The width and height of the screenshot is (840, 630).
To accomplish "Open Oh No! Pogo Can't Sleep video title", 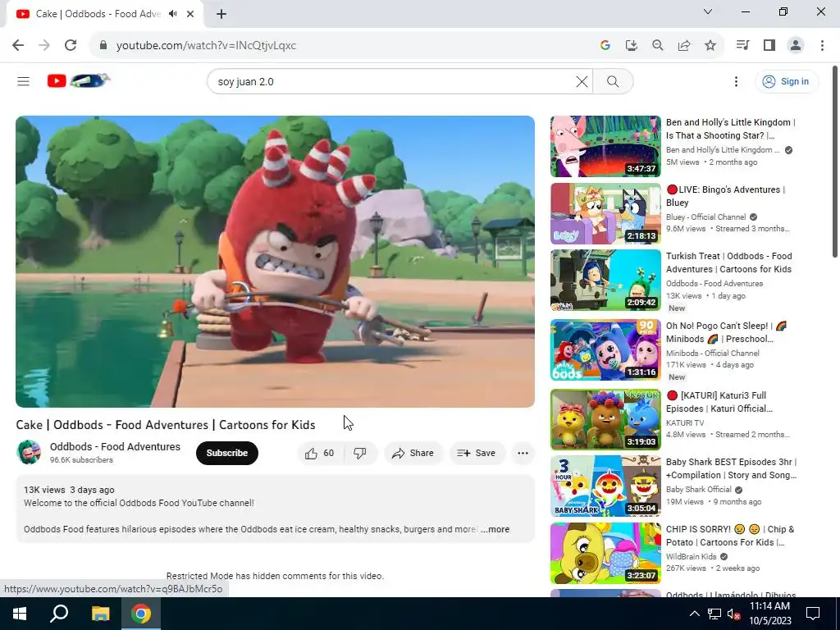I will tap(726, 332).
